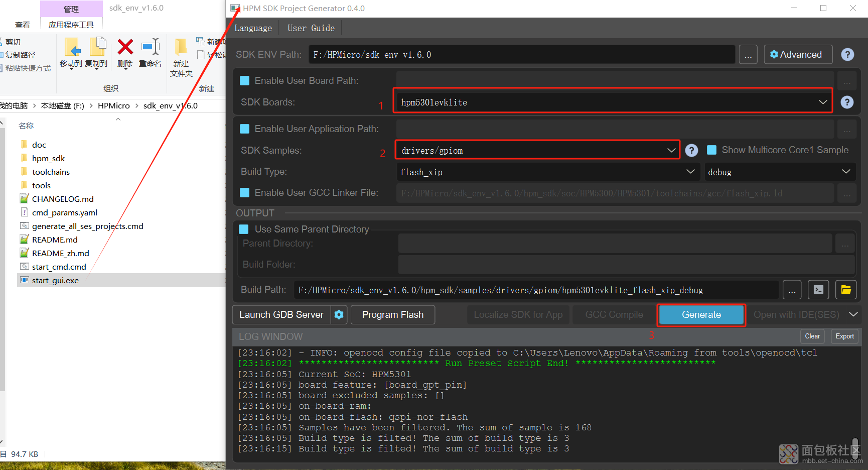Open SDK Boards dropdown hpm5301evklite
The height and width of the screenshot is (470, 868).
pyautogui.click(x=614, y=102)
